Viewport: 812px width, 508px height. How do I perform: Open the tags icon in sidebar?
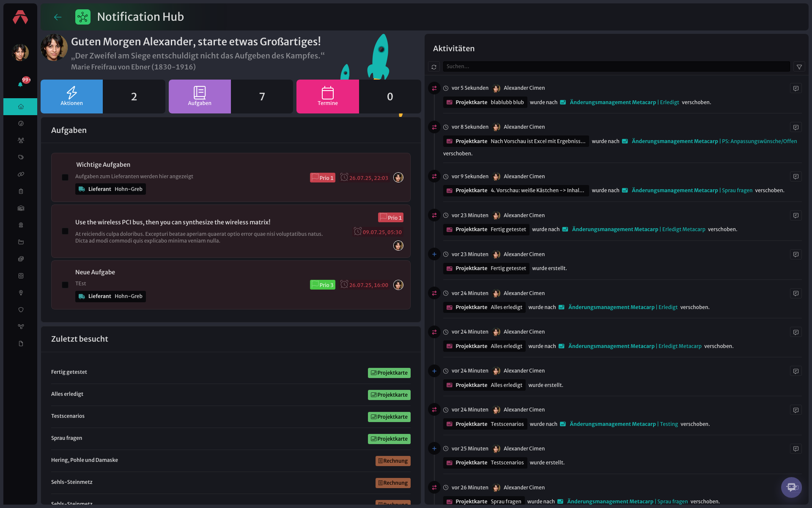tap(21, 157)
